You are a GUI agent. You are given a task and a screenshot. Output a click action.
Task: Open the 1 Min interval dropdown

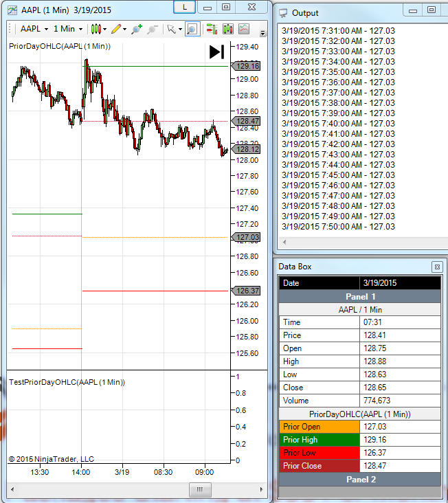pos(67,29)
